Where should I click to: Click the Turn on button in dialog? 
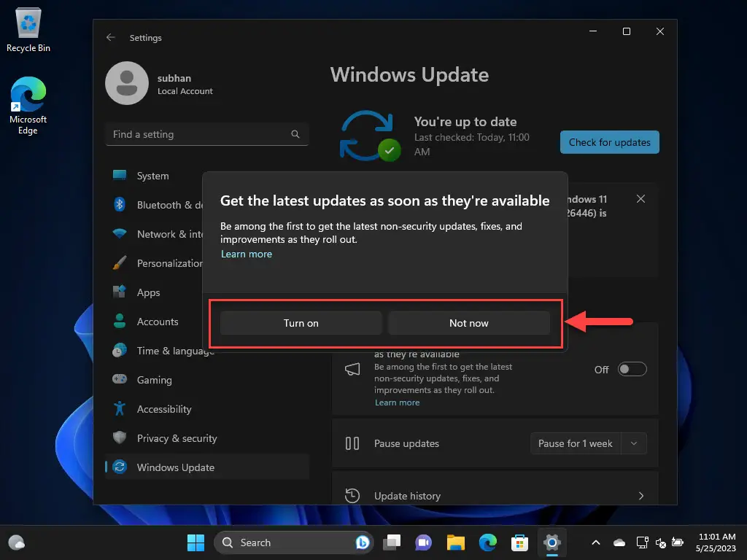(301, 323)
